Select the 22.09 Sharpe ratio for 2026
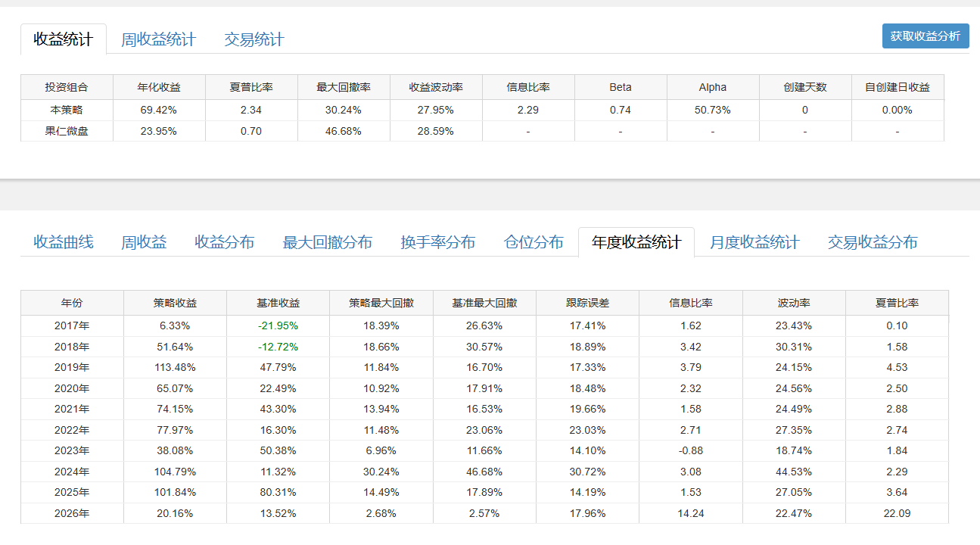Screen dimensions: 980x545 [x=897, y=513]
